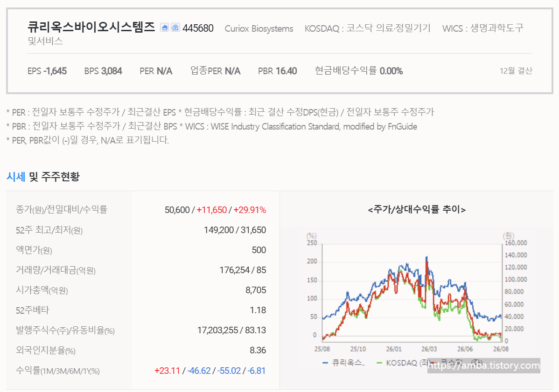The image size is (559, 392).
Task: Click the 12월 결산 label
Action: point(516,71)
